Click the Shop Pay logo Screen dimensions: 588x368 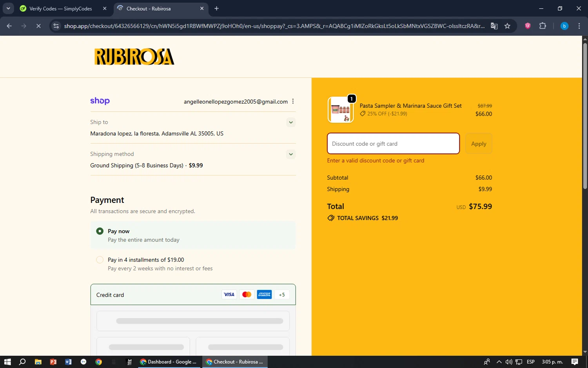[x=100, y=101]
